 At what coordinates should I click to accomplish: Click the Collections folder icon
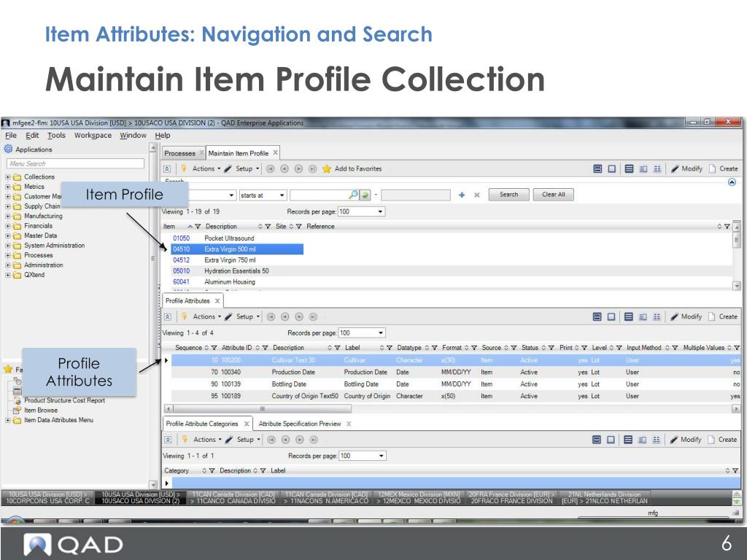click(18, 176)
